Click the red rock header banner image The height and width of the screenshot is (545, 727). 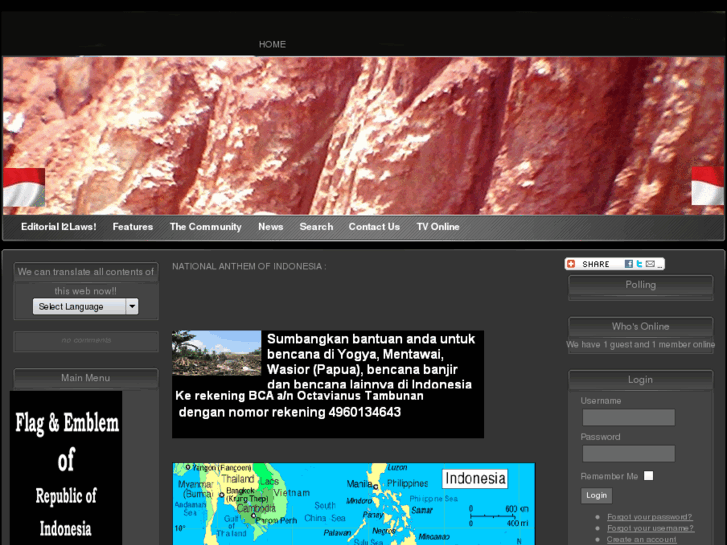click(x=364, y=135)
